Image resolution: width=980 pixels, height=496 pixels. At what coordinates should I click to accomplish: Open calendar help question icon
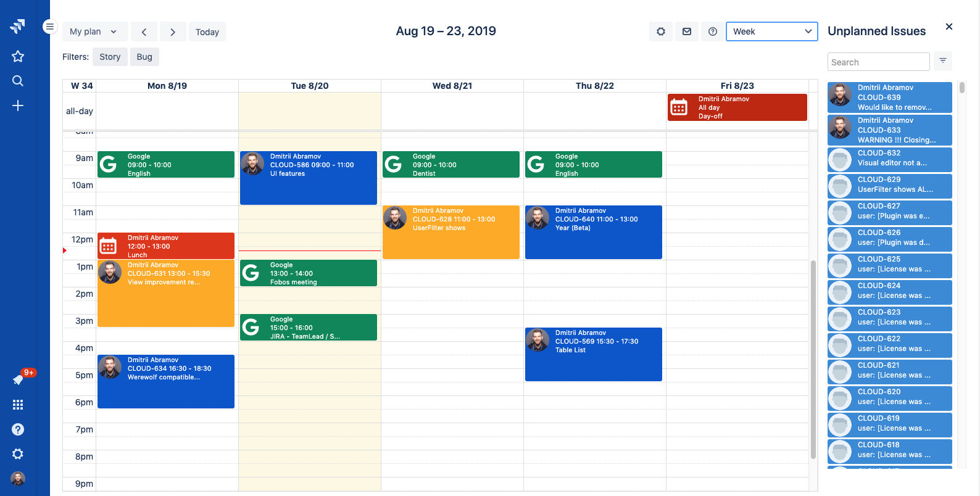pyautogui.click(x=713, y=31)
